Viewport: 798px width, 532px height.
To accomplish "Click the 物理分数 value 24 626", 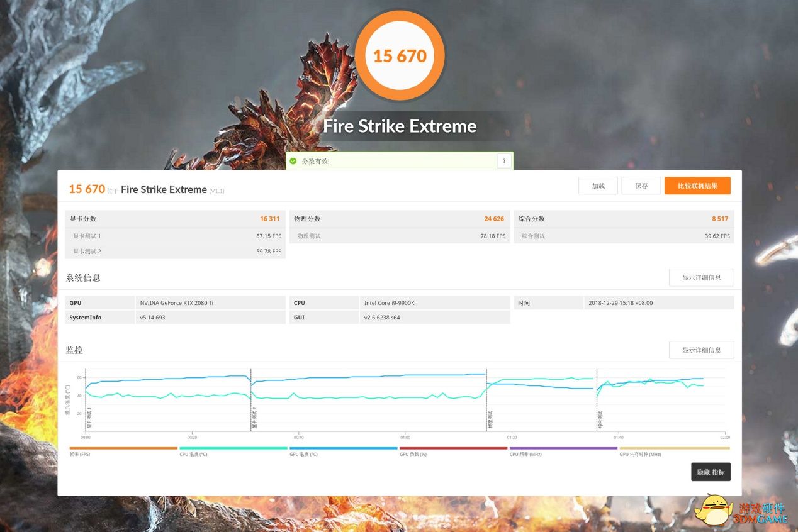I will [x=494, y=219].
